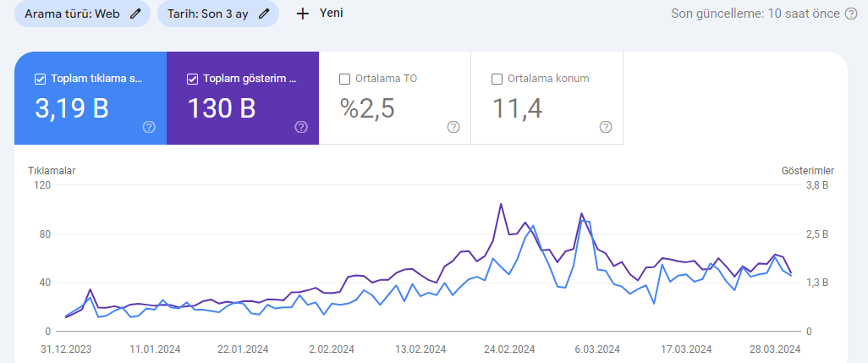This screenshot has width=868, height=363.
Task: Select the 3,19 B clicks metric card
Action: point(91,98)
